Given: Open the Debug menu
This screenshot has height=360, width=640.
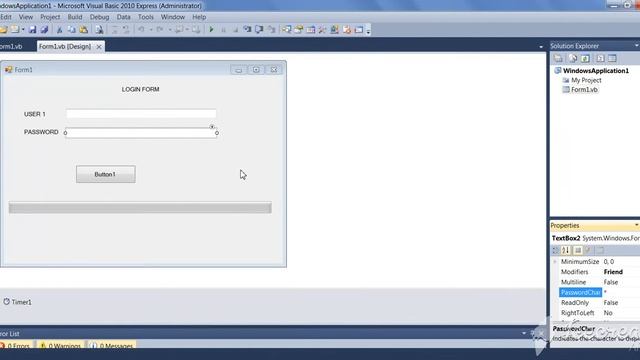Looking at the screenshot, I should (x=99, y=17).
